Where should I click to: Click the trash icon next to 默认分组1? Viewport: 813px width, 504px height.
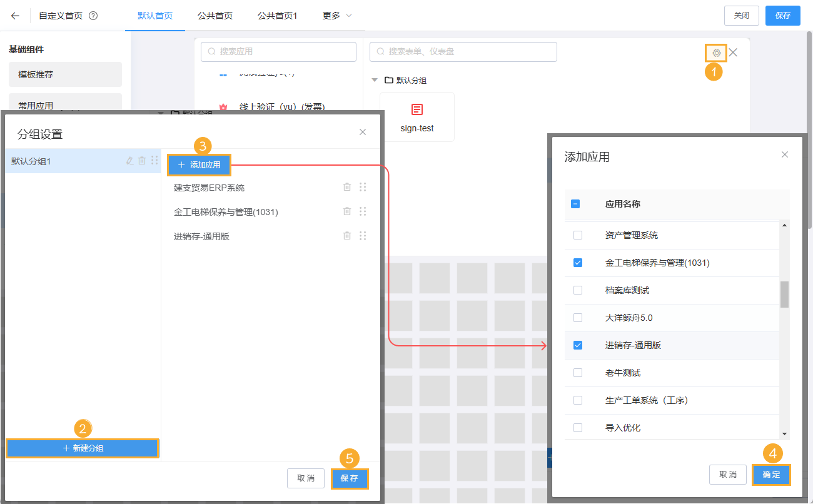click(143, 161)
